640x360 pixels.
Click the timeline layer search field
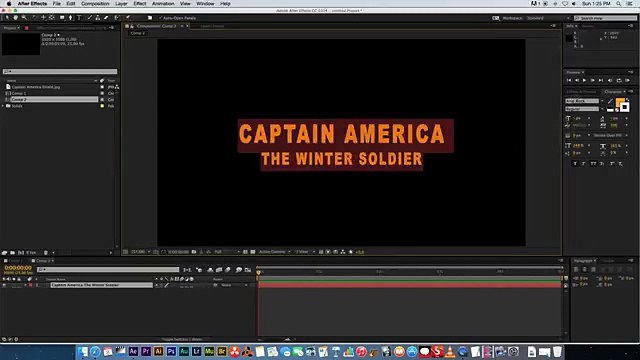coord(108,269)
